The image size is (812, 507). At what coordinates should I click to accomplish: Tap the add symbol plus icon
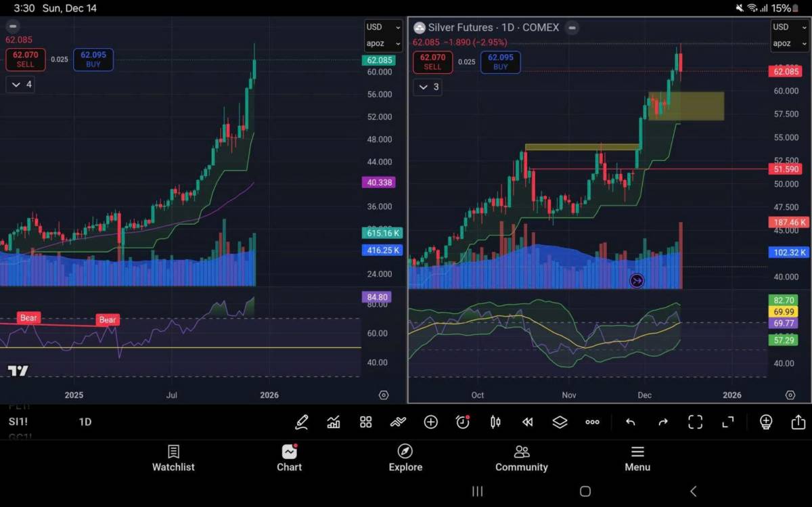tap(430, 422)
